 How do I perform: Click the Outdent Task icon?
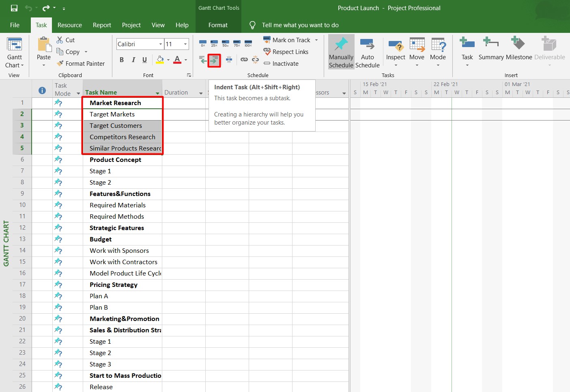202,60
